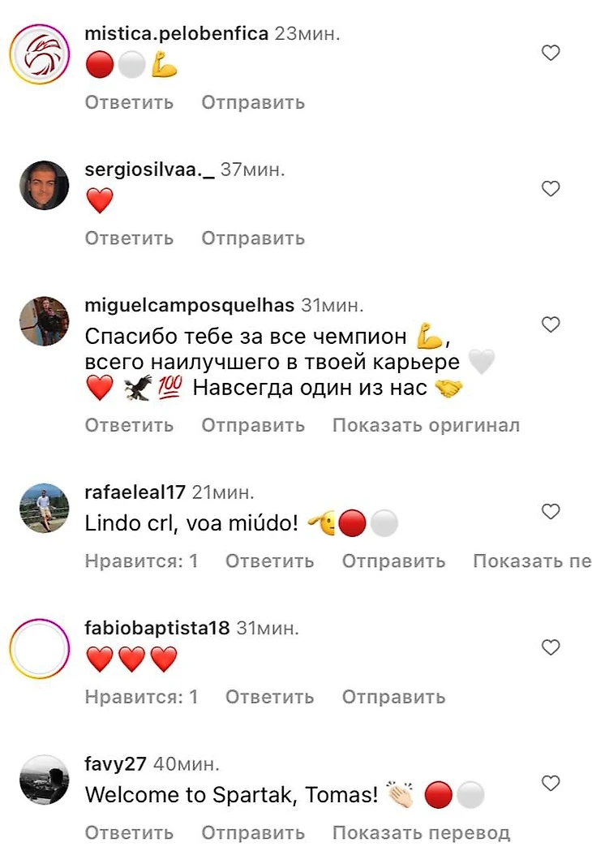The height and width of the screenshot is (868, 592).
Task: Show translation of rafaeleal17's comment
Action: (x=532, y=561)
